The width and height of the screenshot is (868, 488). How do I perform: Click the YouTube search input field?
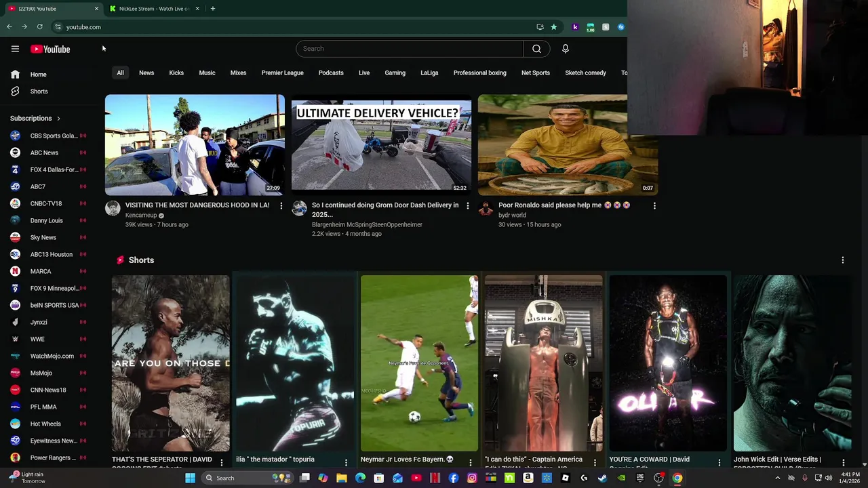tap(410, 49)
